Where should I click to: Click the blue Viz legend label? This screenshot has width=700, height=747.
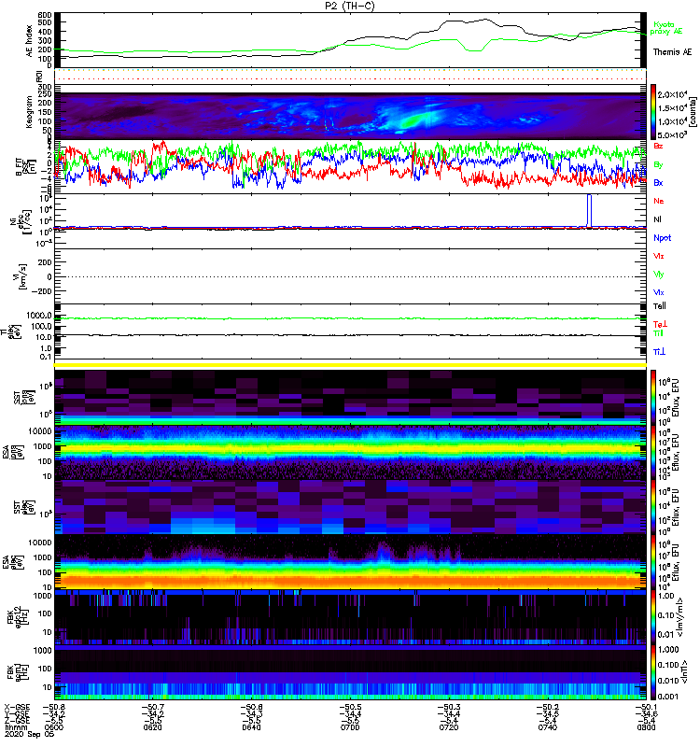[659, 292]
